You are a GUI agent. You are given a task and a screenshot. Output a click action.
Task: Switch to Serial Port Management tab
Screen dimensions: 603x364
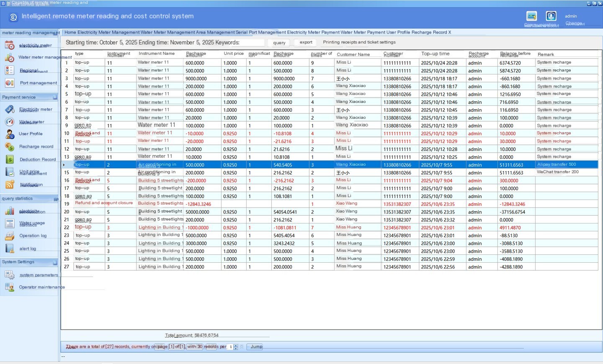coord(261,32)
